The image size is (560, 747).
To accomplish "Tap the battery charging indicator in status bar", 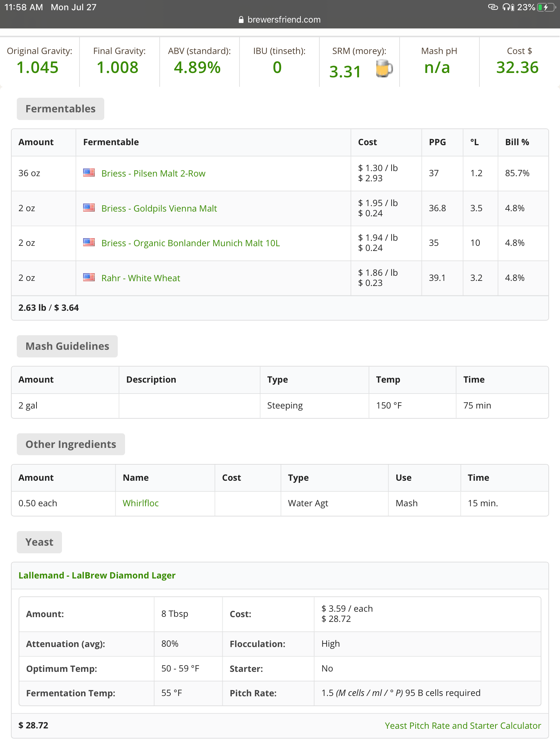I will click(x=546, y=7).
